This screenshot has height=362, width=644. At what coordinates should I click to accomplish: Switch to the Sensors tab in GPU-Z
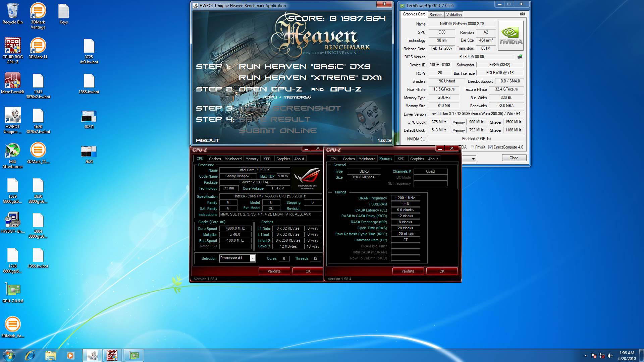tap(436, 15)
